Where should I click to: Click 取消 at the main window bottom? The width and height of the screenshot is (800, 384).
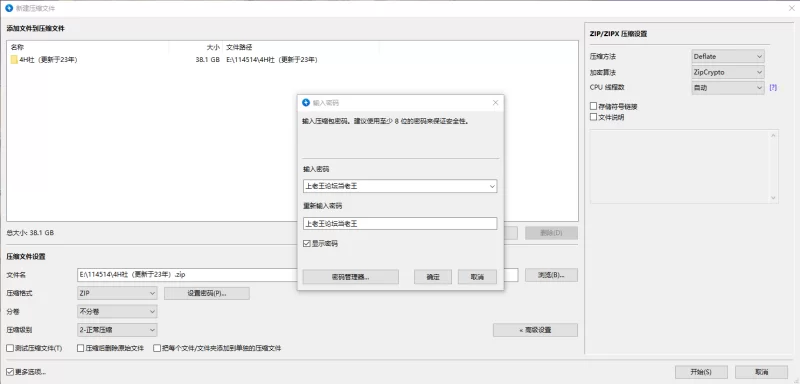click(761, 372)
